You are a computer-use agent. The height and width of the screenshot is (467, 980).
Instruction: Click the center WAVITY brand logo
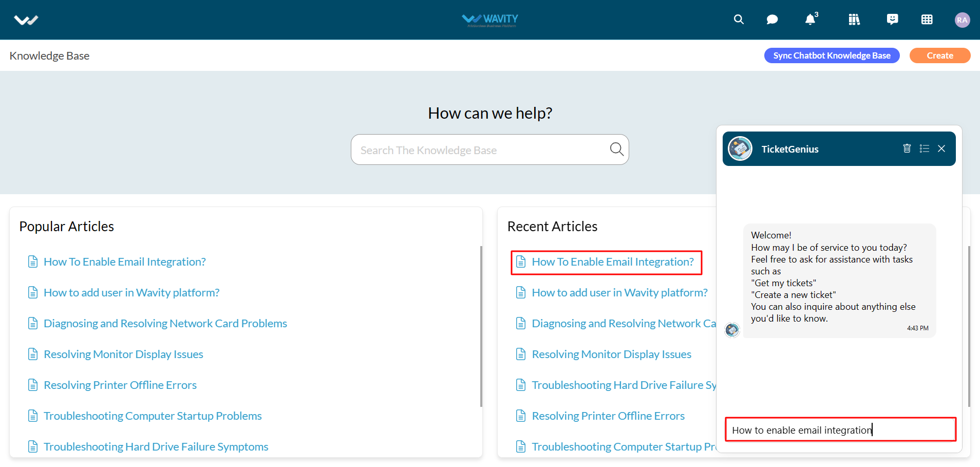click(x=490, y=20)
